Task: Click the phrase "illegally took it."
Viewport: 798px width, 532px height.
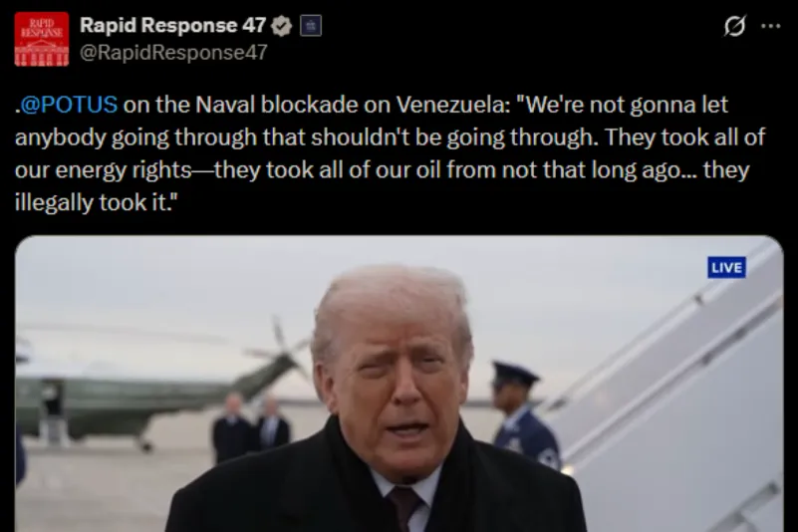Action: pos(97,202)
